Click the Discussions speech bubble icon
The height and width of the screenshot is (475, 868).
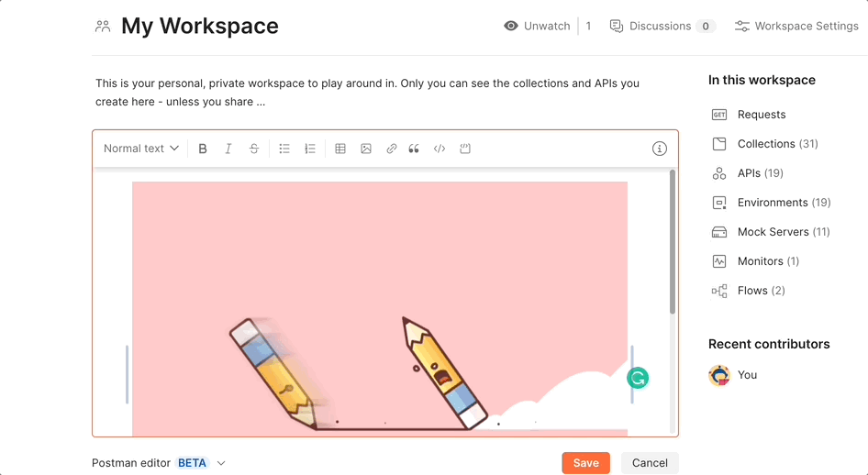(616, 26)
